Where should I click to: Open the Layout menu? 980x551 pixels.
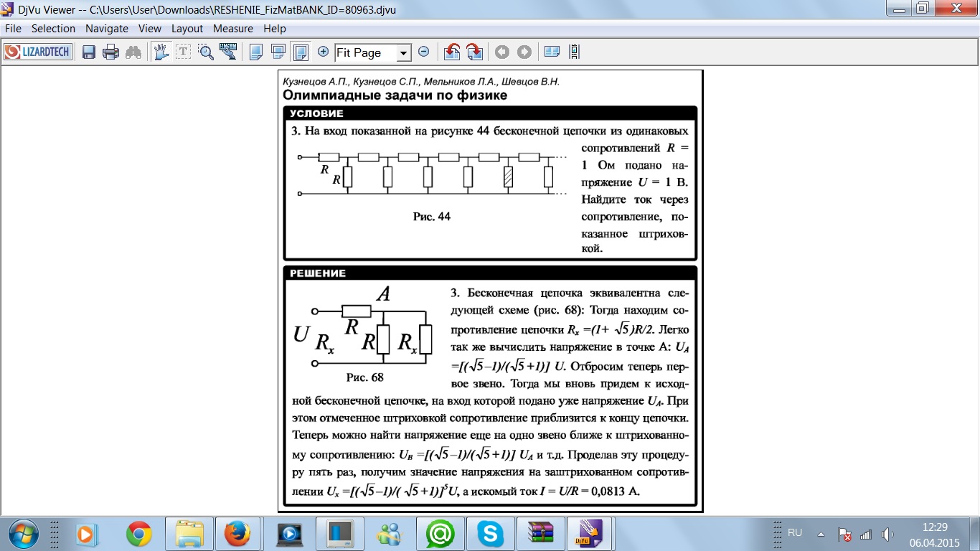187,29
